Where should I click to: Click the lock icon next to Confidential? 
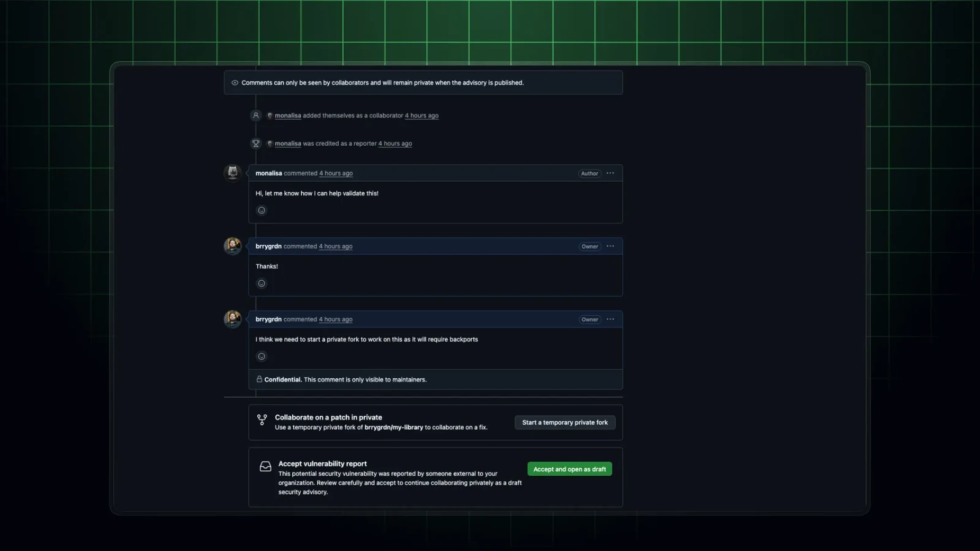click(259, 380)
